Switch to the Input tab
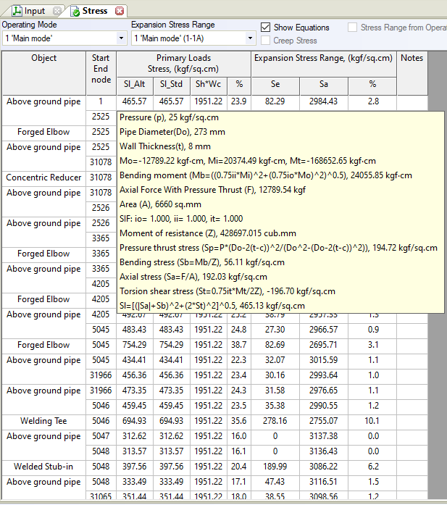This screenshot has height=505, width=447. (x=34, y=11)
